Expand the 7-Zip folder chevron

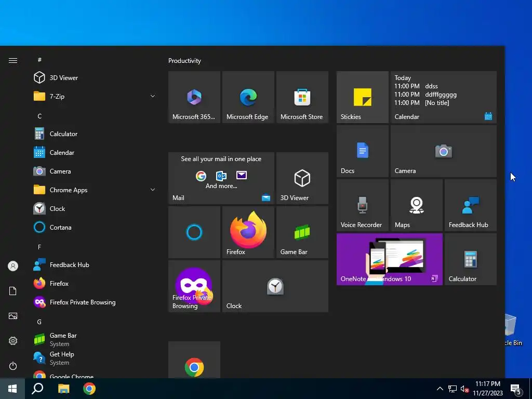pos(153,96)
